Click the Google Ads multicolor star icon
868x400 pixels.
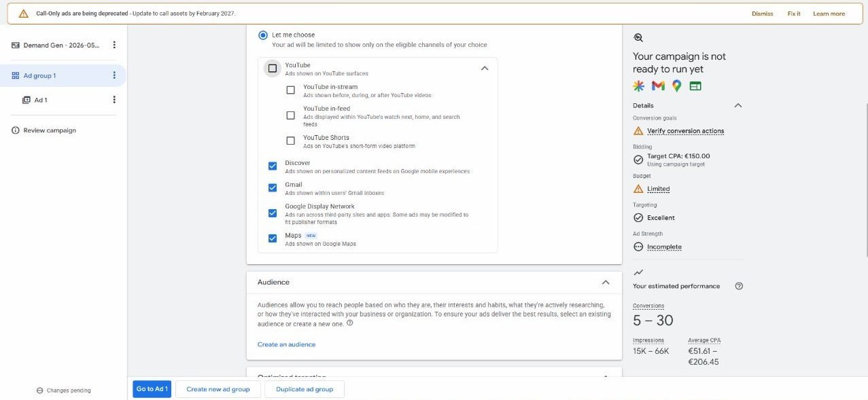(x=639, y=86)
